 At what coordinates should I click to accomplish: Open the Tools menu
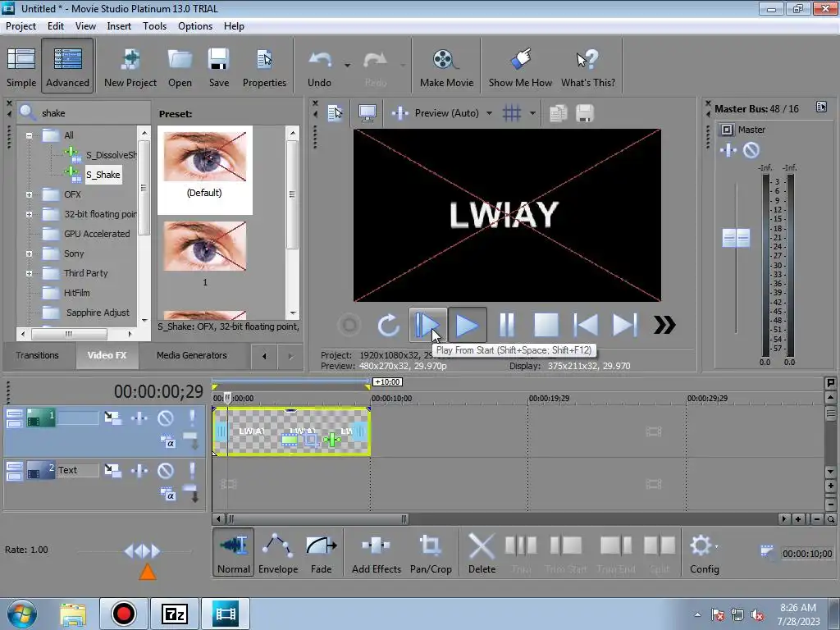[x=154, y=25]
